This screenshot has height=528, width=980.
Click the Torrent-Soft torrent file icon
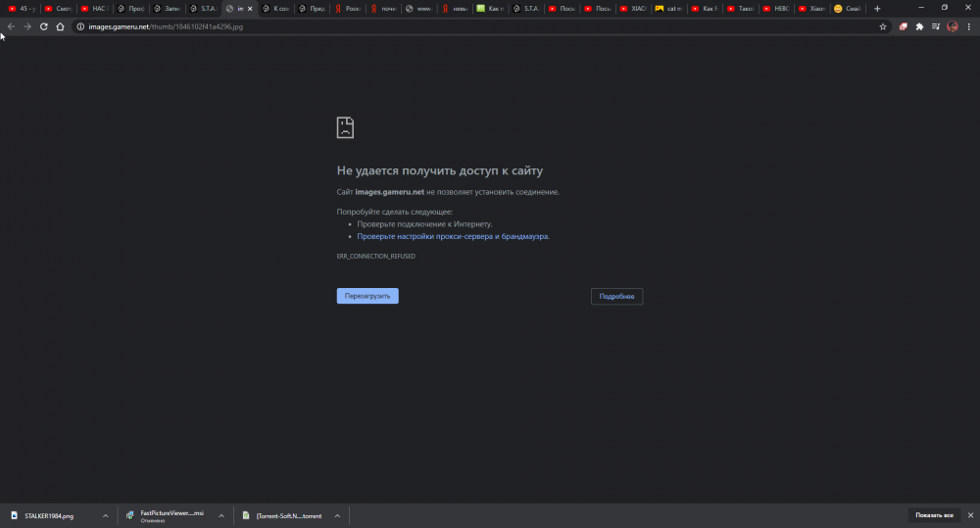(246, 515)
